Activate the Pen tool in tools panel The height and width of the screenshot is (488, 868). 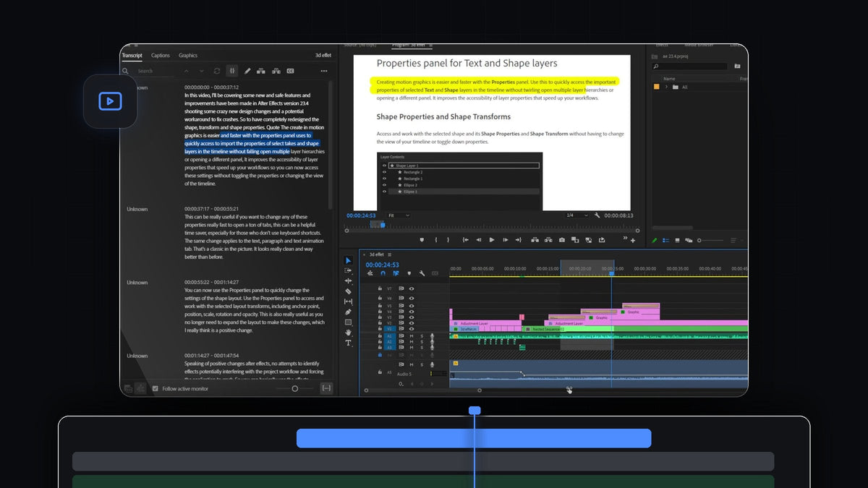348,312
